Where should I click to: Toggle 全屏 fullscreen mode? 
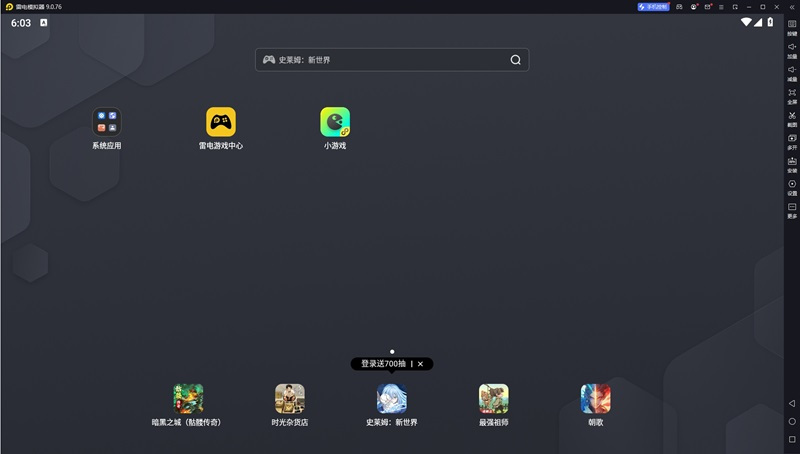792,95
